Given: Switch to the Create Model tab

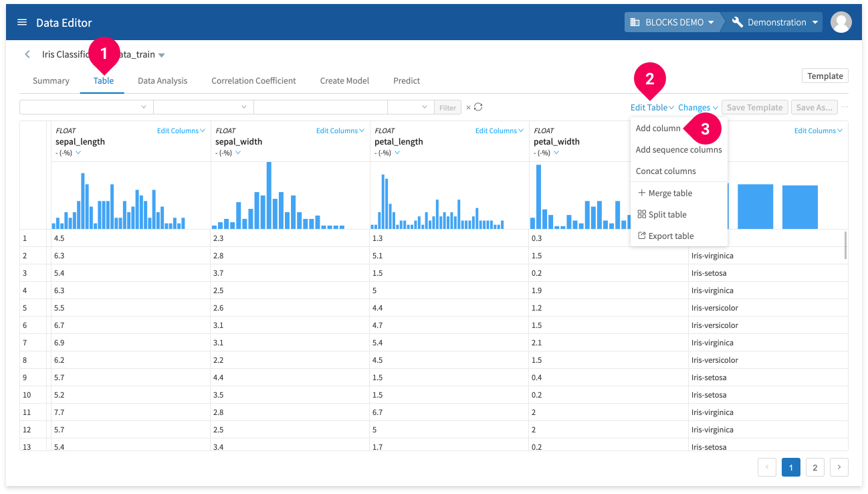Looking at the screenshot, I should click(344, 80).
